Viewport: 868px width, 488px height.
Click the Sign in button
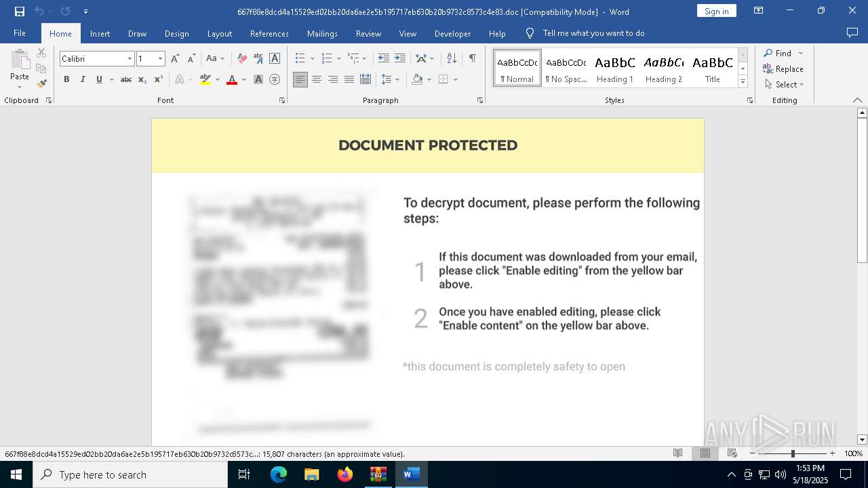tap(716, 11)
